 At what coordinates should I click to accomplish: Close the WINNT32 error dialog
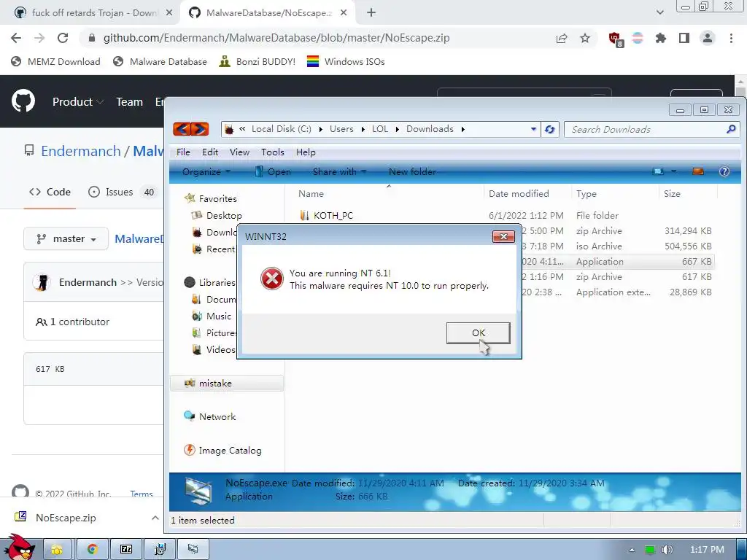click(x=503, y=237)
